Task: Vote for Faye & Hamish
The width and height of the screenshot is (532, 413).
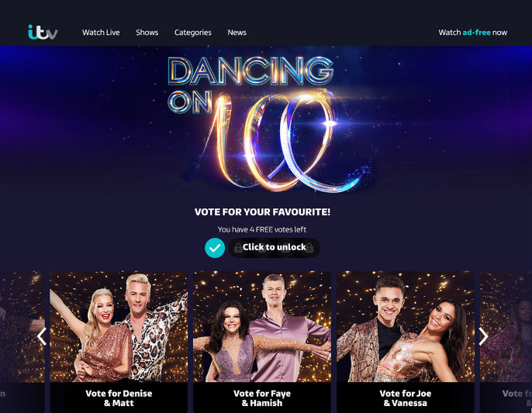Action: point(262,398)
